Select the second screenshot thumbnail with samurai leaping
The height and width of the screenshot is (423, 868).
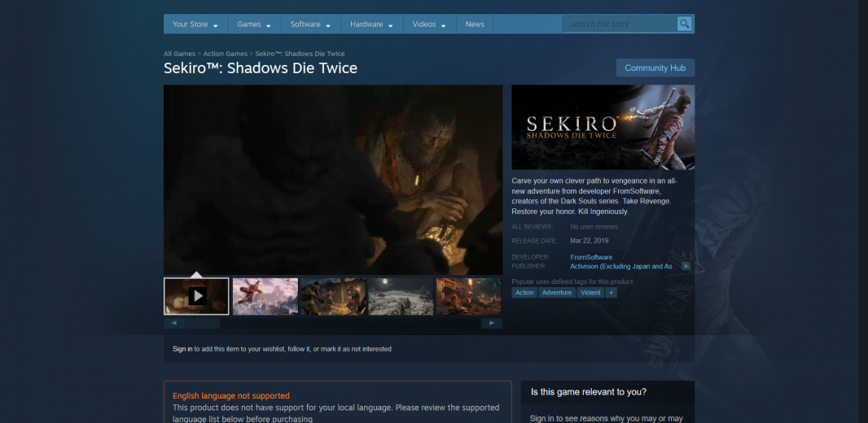pyautogui.click(x=265, y=296)
